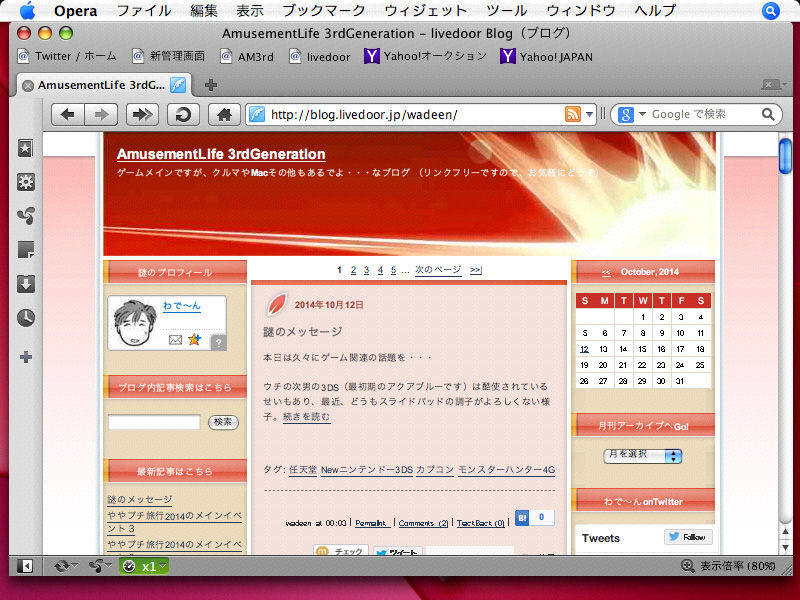Click the mail envelope icon in profile
Viewport: 800px width, 600px height.
[175, 340]
